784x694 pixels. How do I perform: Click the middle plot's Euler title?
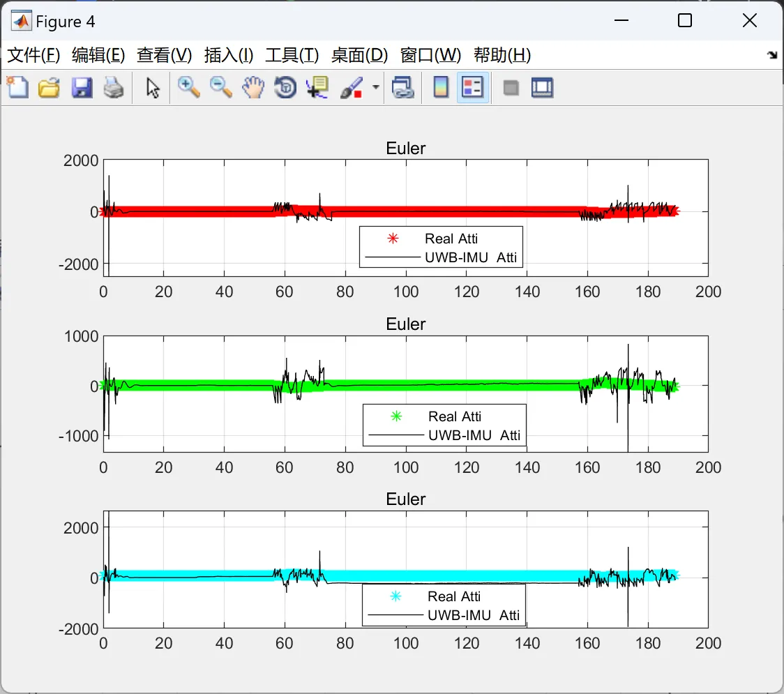click(x=405, y=324)
